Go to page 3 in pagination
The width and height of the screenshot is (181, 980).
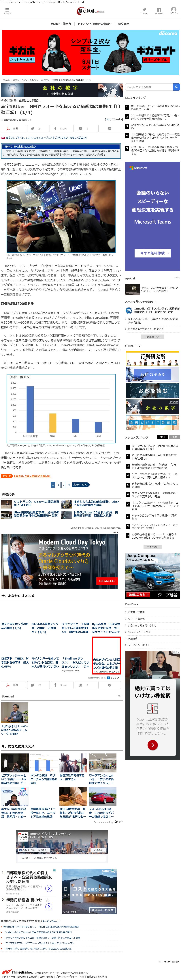(x=64, y=485)
